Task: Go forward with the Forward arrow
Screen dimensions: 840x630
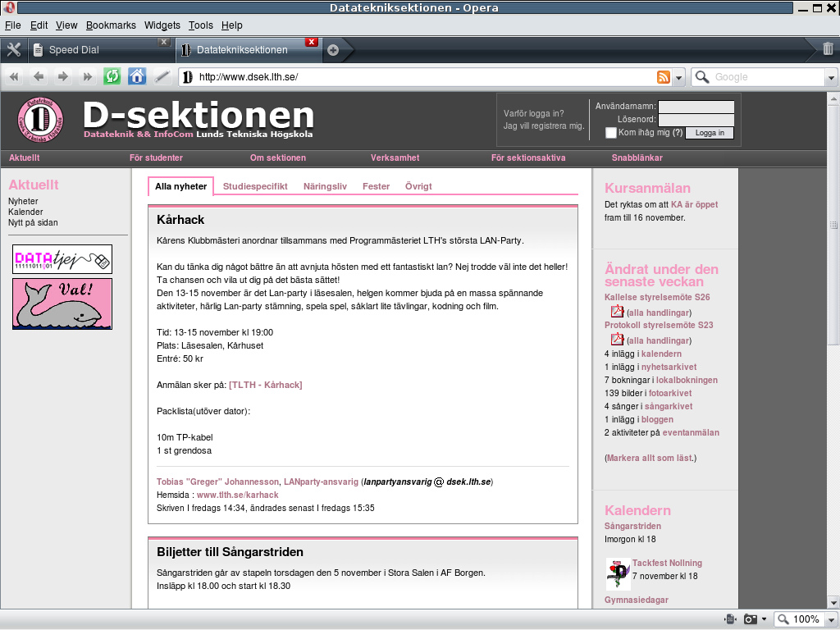Action: coord(62,76)
